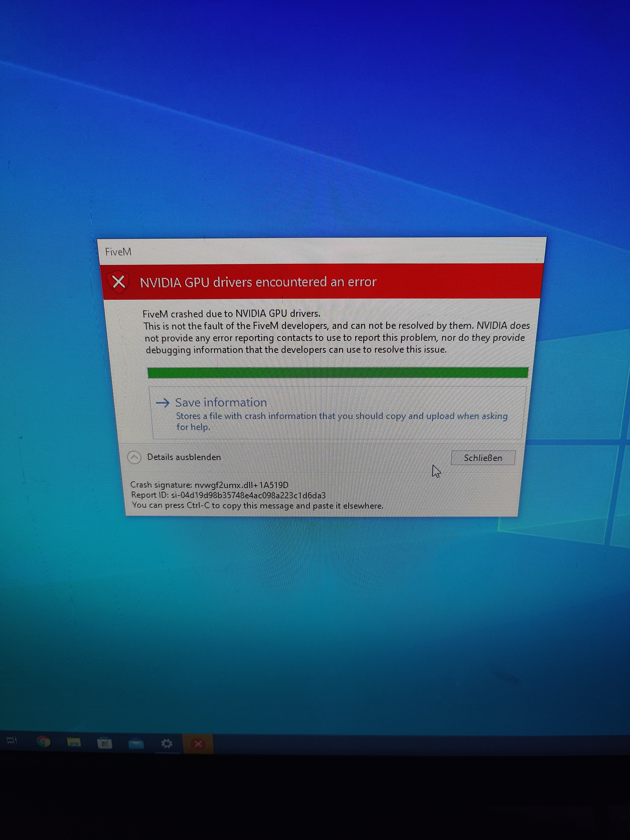The width and height of the screenshot is (630, 840).
Task: Click the blue Save information arrow
Action: click(x=163, y=403)
